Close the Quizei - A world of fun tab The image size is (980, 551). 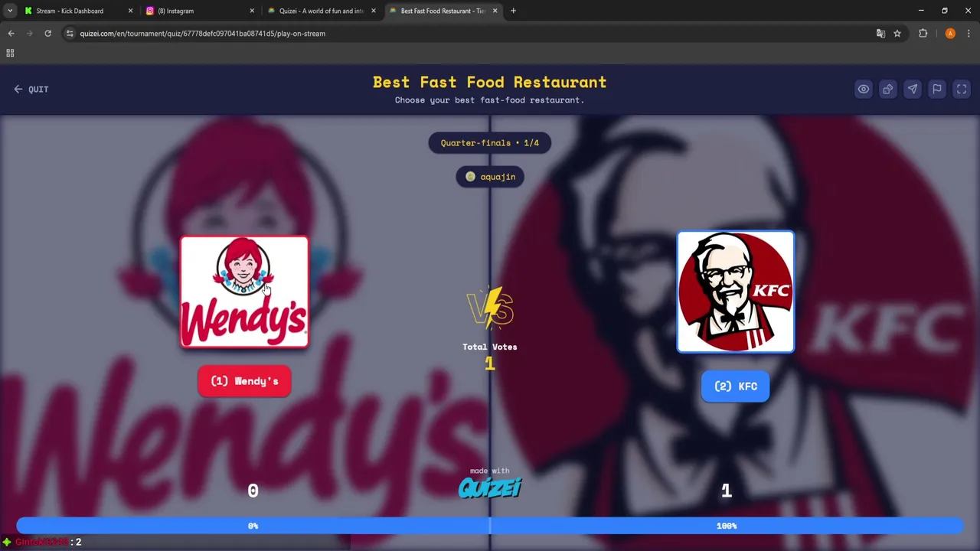[374, 11]
